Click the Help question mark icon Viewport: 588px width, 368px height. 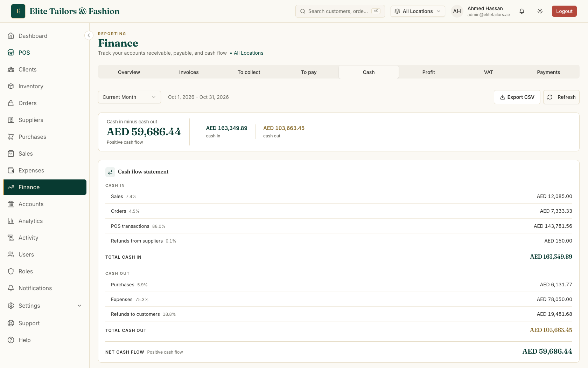pyautogui.click(x=11, y=340)
